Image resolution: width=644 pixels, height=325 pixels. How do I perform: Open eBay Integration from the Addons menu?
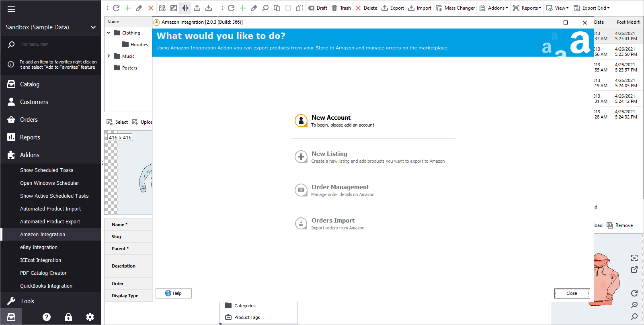39,247
